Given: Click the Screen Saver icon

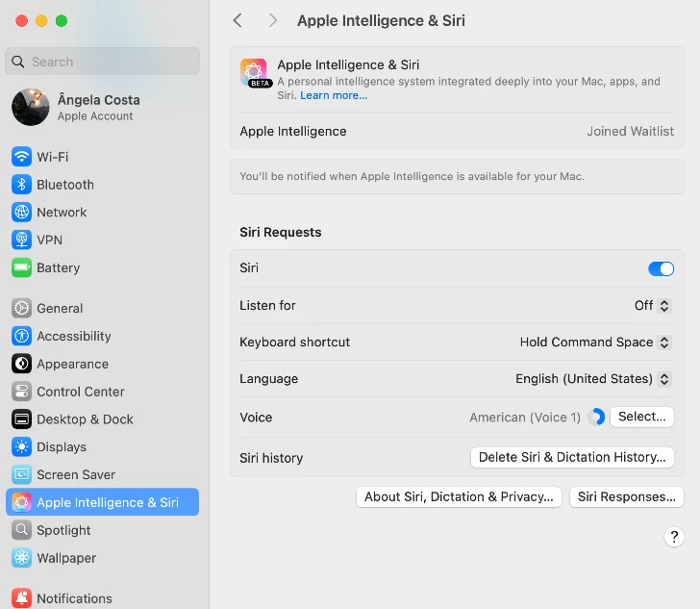Looking at the screenshot, I should (x=21, y=474).
